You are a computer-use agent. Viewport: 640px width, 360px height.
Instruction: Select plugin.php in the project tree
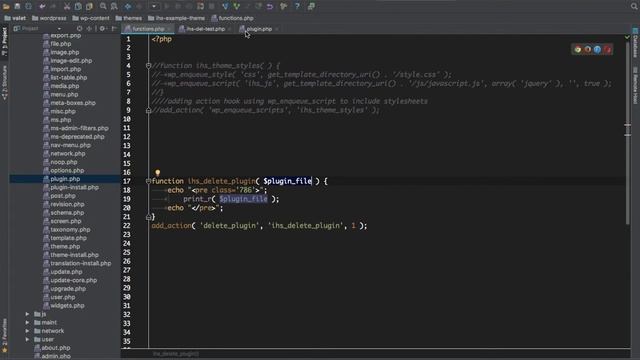pyautogui.click(x=65, y=179)
